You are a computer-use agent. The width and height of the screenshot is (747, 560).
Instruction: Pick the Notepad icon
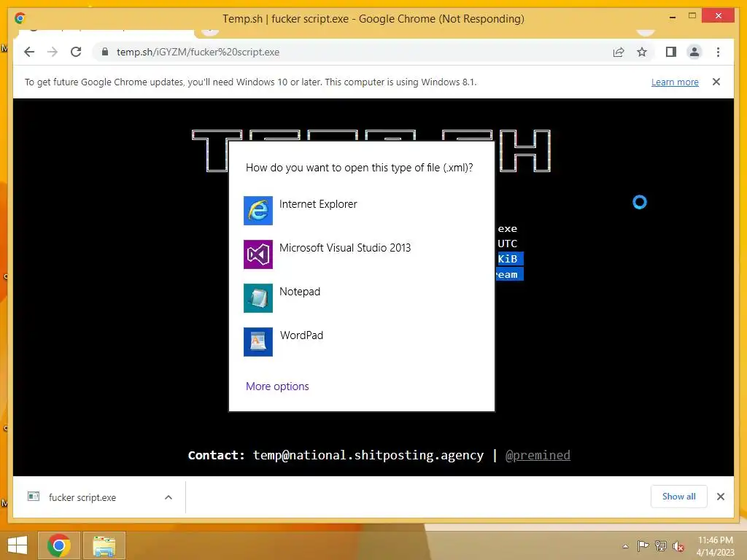[x=258, y=298]
